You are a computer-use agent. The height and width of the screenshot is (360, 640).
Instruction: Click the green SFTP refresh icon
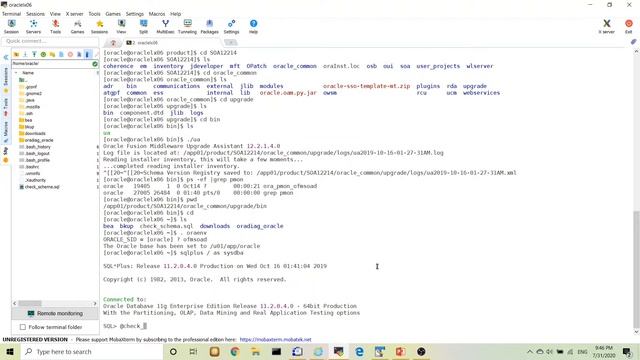click(x=43, y=54)
